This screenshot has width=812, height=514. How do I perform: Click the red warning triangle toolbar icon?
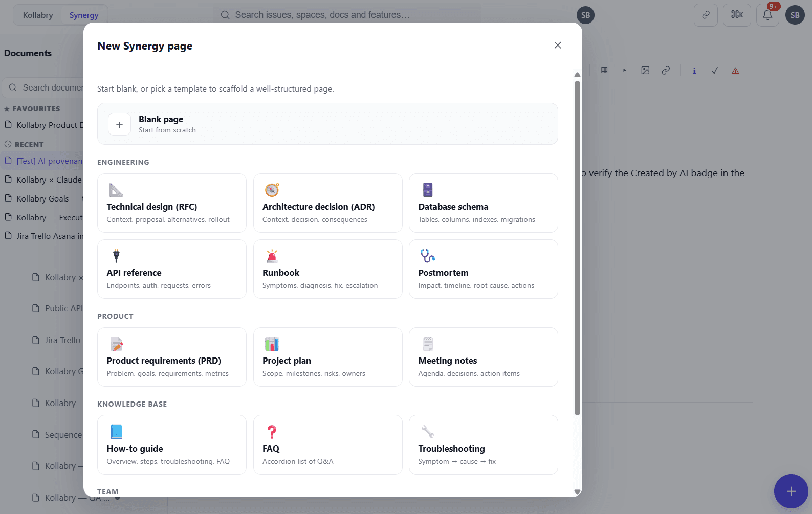point(735,71)
